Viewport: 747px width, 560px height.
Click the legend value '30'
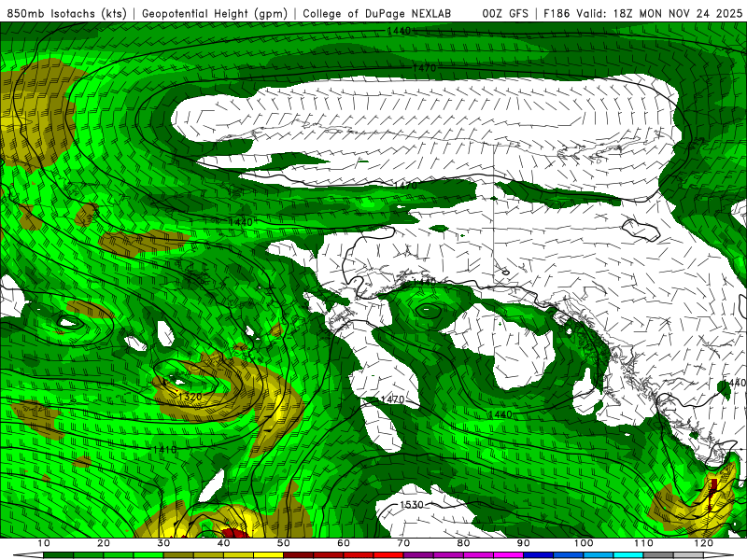[x=163, y=543]
